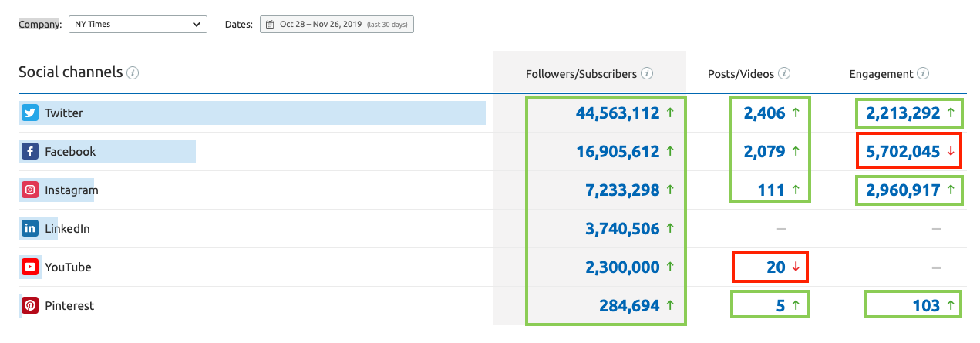Image resolution: width=980 pixels, height=343 pixels.
Task: Click the Twitter bird icon
Action: (x=30, y=113)
